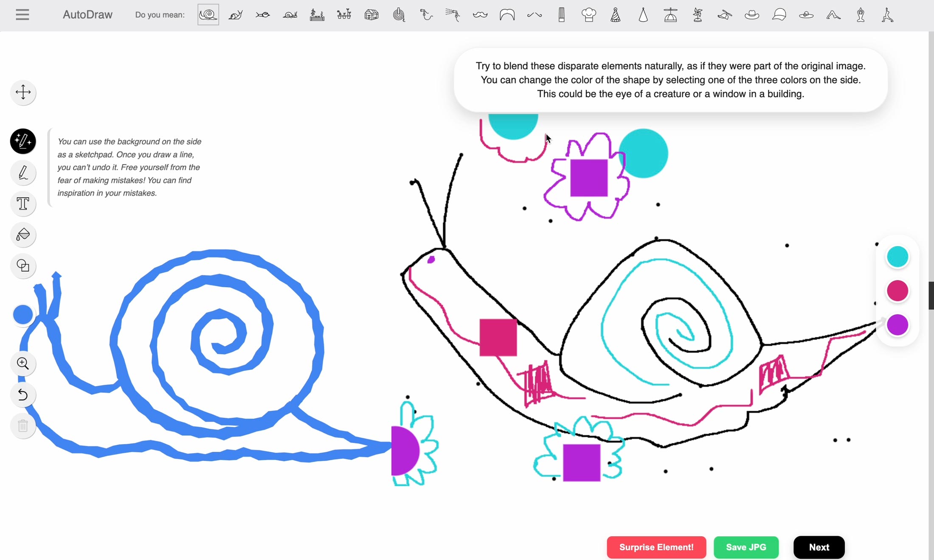Image resolution: width=934 pixels, height=560 pixels.
Task: Select the Fill bucket tool
Action: [x=23, y=235]
